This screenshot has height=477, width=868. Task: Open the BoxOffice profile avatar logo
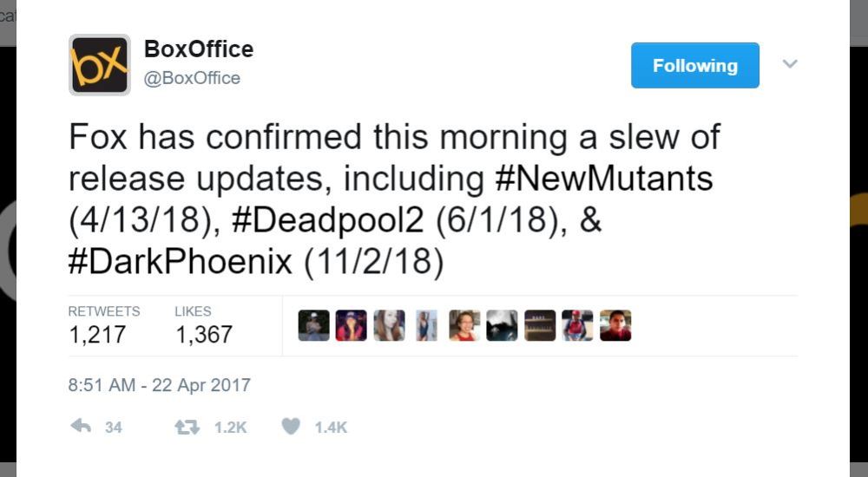tap(100, 65)
